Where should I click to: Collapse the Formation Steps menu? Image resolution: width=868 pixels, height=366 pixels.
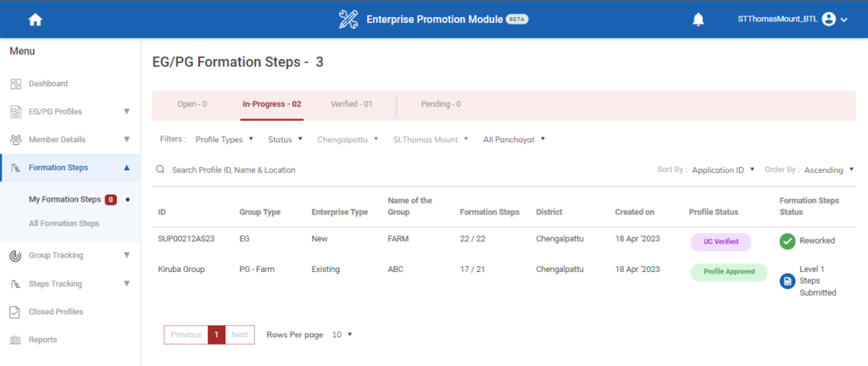[126, 168]
